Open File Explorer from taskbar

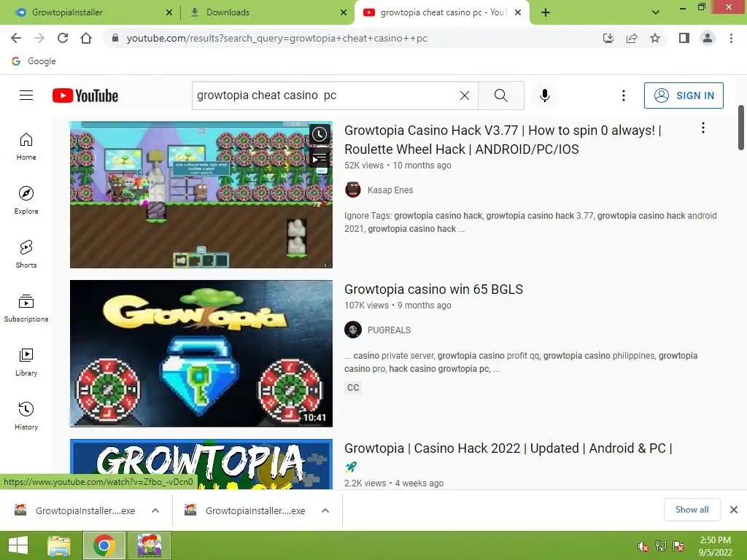point(59,545)
